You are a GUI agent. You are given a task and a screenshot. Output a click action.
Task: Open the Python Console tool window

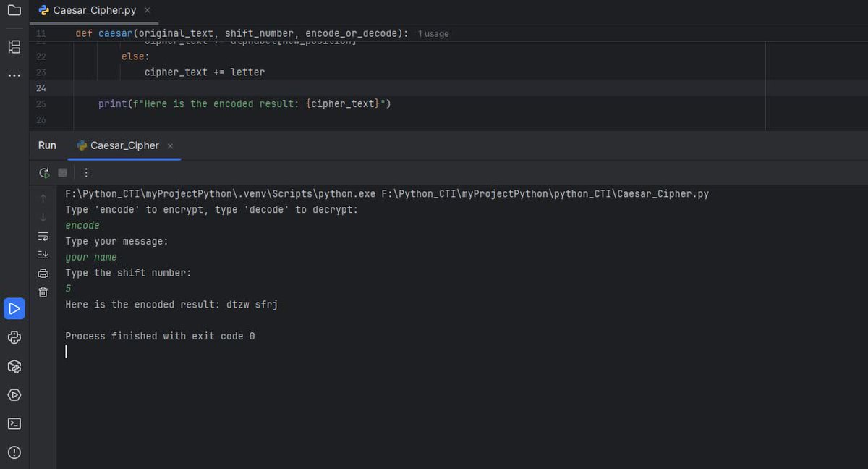[x=14, y=337]
